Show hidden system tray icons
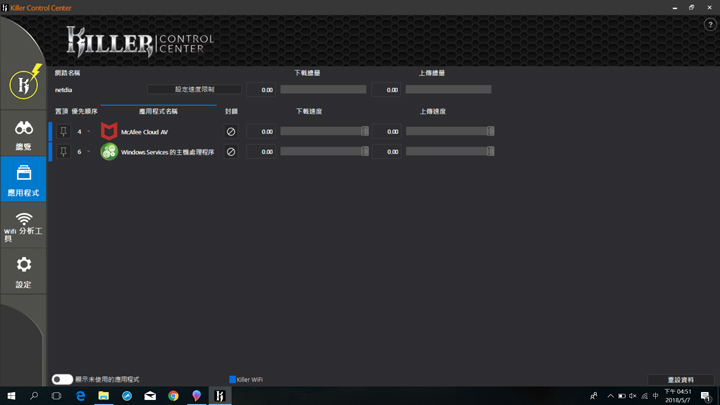The height and width of the screenshot is (405, 720). (610, 395)
